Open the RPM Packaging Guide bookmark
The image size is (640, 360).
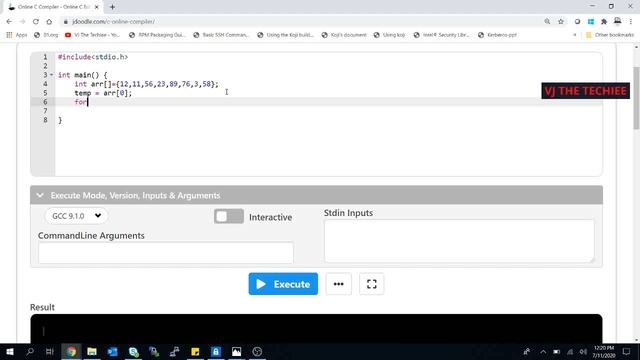[x=157, y=35]
